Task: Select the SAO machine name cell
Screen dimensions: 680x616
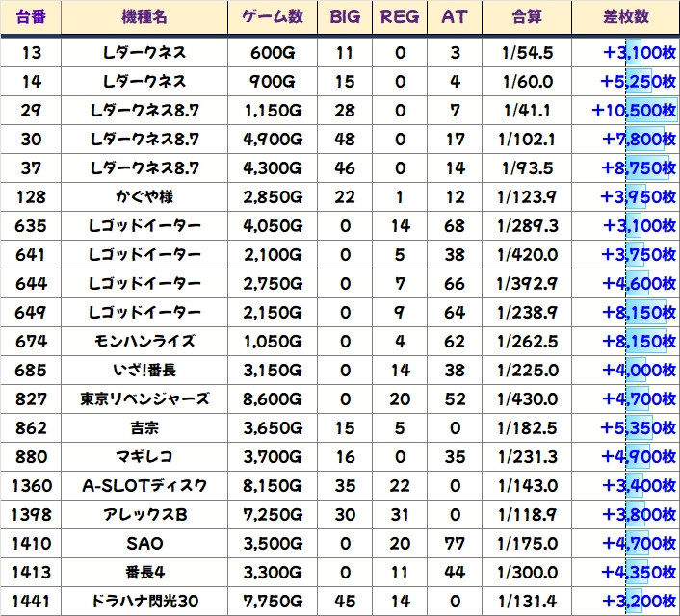Action: click(144, 544)
